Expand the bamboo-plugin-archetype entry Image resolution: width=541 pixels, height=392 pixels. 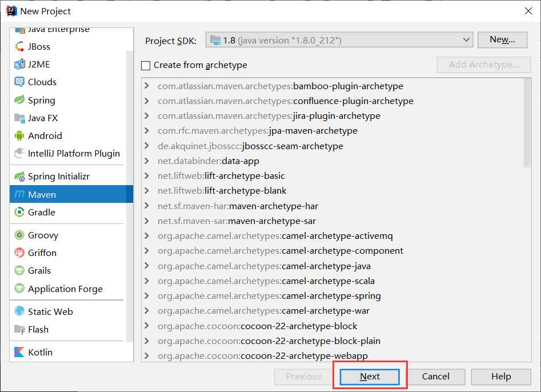(147, 86)
